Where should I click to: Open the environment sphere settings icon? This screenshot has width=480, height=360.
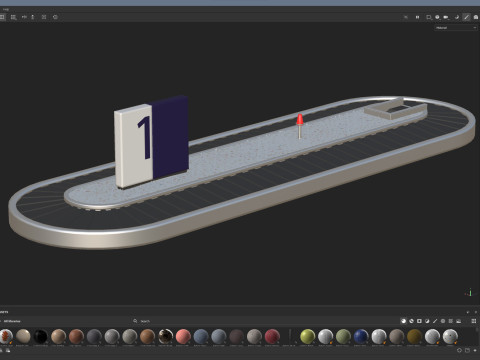(437, 17)
